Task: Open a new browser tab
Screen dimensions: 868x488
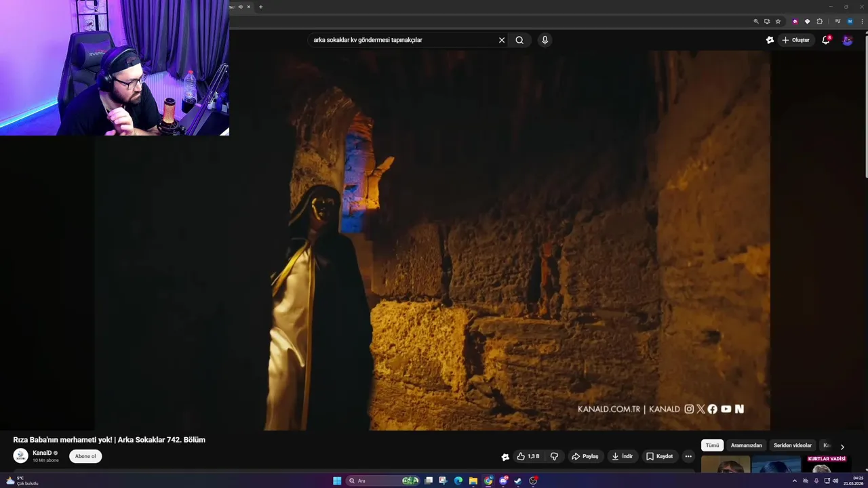Action: coord(260,7)
